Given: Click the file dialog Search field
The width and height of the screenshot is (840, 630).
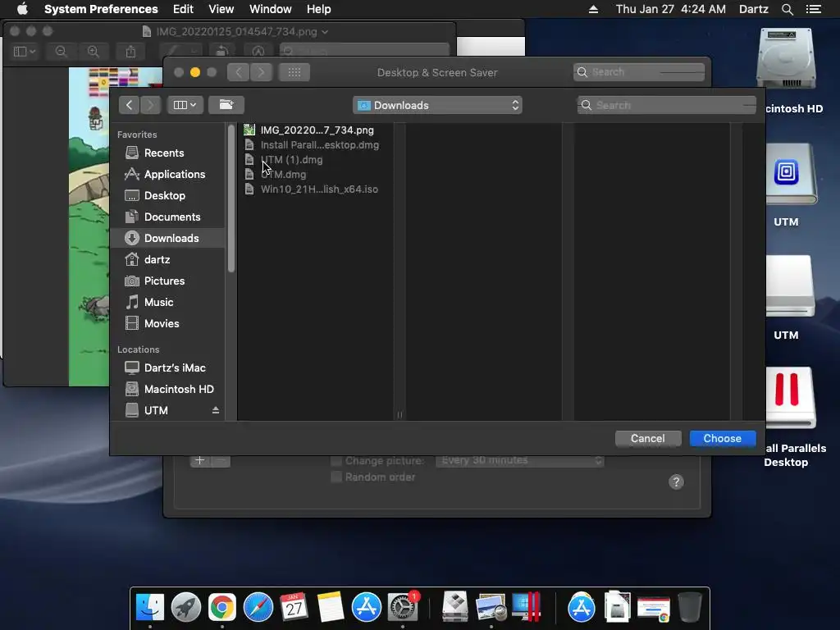Looking at the screenshot, I should (x=667, y=105).
